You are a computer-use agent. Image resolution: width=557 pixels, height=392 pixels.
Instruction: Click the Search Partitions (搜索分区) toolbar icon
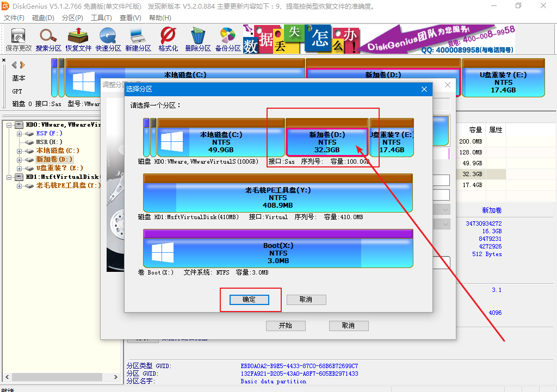point(48,39)
